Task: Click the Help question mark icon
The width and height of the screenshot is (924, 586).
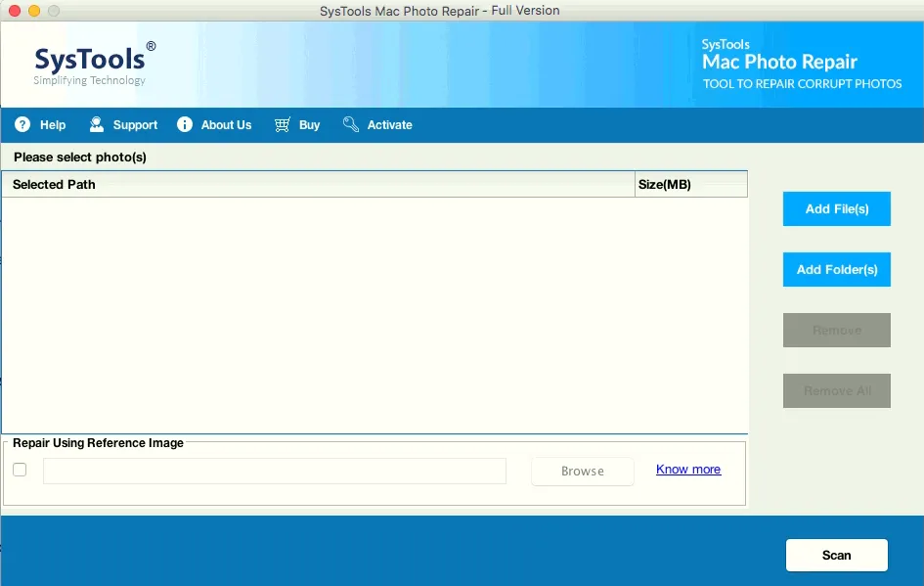Action: click(x=22, y=124)
